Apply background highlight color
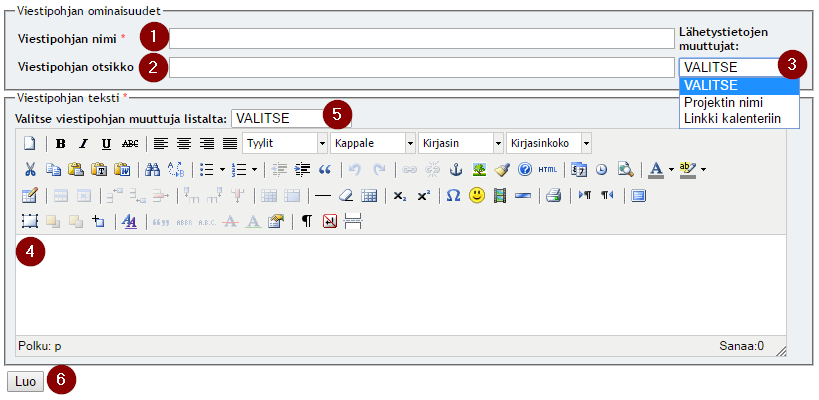819x400 pixels. point(688,169)
